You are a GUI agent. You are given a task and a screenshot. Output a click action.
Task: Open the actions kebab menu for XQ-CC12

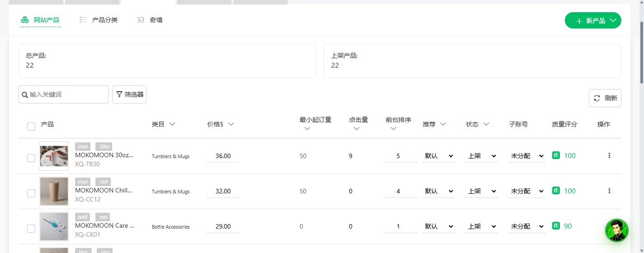click(x=609, y=191)
